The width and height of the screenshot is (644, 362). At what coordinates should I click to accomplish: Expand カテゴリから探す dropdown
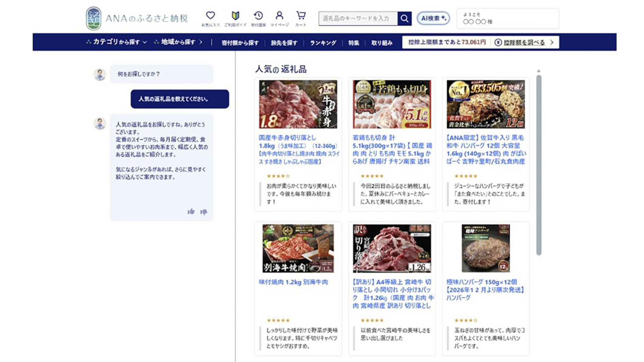116,42
